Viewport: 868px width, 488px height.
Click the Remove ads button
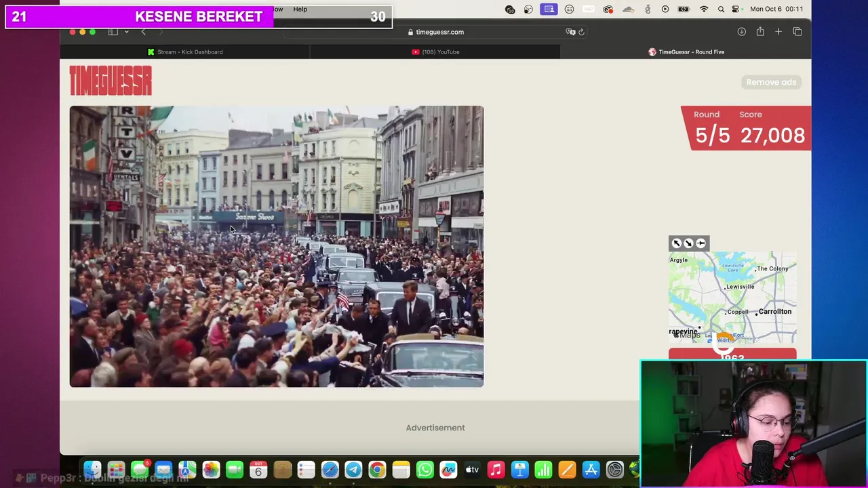771,82
